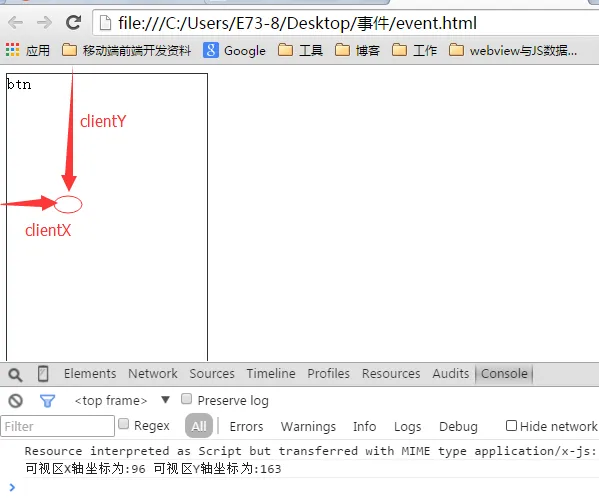
Task: Open the 移动端前端开发资料 bookmark folder
Action: point(126,50)
